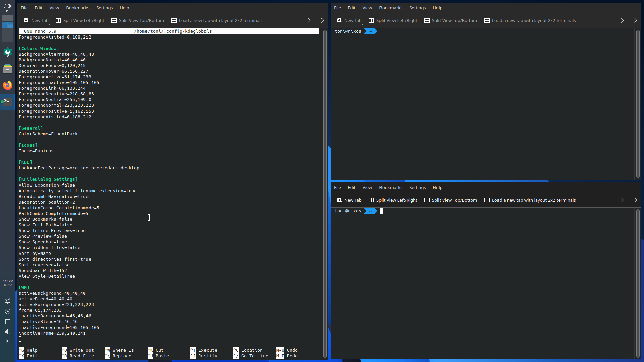This screenshot has height=362, width=644.
Task: Open the media player tray icon
Action: click(7, 311)
